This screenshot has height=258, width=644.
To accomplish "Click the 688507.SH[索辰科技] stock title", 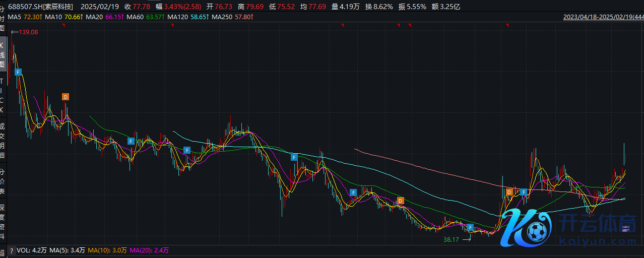I will click(40, 7).
